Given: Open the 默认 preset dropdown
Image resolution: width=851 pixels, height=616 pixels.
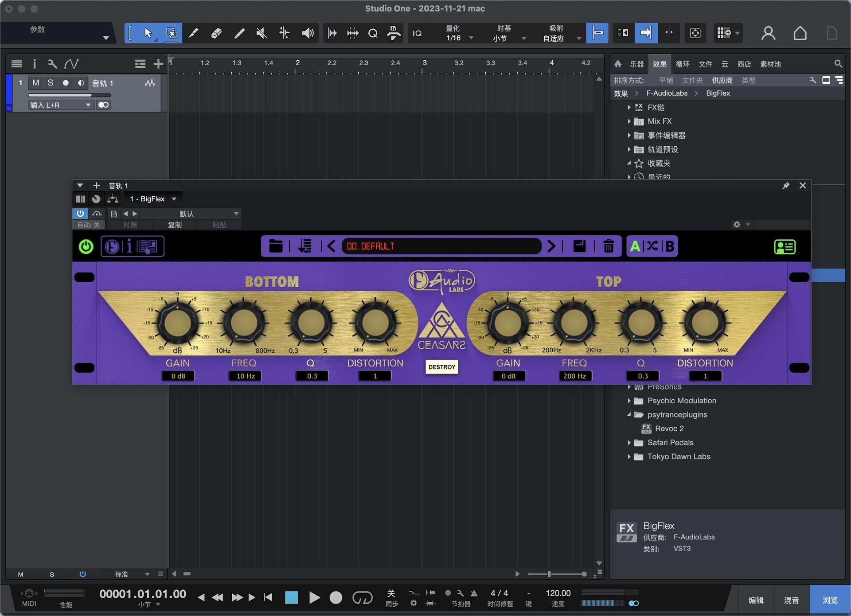Looking at the screenshot, I should [191, 214].
